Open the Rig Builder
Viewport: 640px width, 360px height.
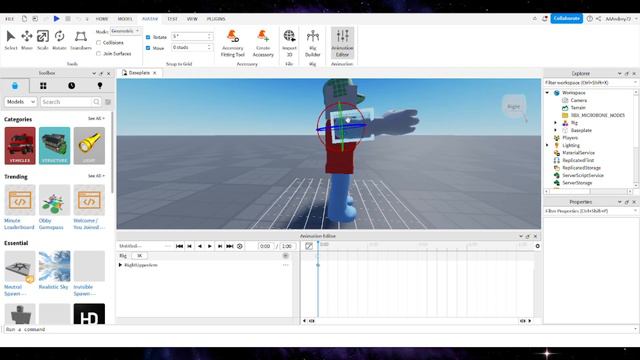[x=313, y=43]
